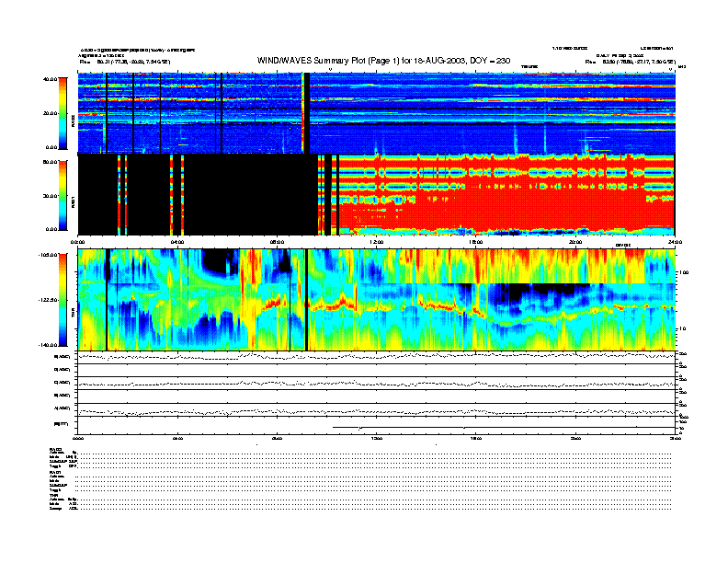Click the flat-line trace in the bottom strip panel
This screenshot has height=563, width=728.
point(504,427)
